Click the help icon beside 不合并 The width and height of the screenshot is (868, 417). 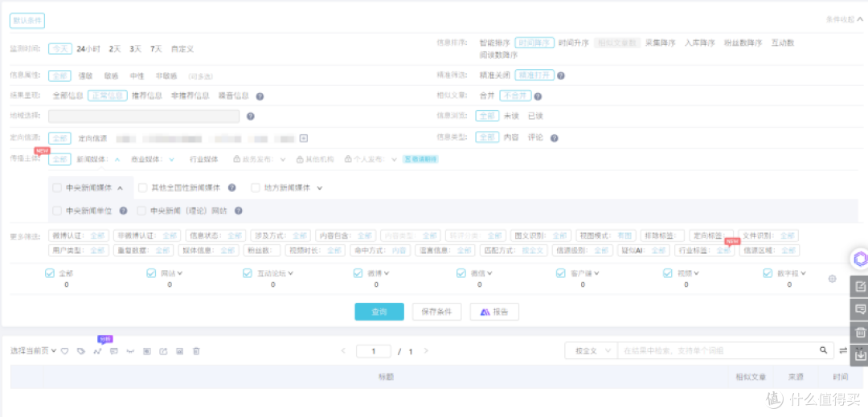[x=538, y=96]
